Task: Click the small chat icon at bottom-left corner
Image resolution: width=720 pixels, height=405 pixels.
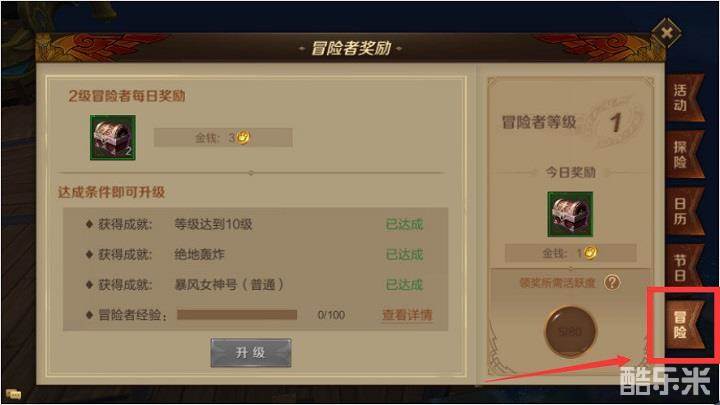Action: point(13,394)
